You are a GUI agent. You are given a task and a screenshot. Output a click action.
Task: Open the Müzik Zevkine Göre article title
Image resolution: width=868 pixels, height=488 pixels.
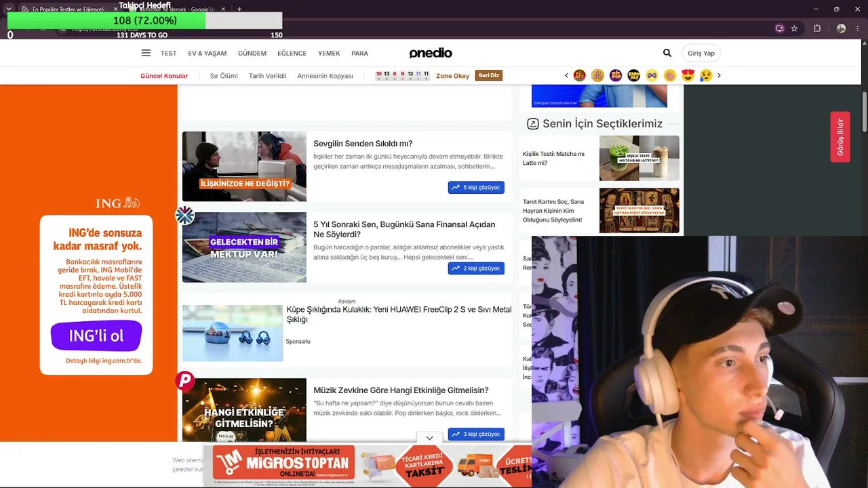click(x=401, y=390)
